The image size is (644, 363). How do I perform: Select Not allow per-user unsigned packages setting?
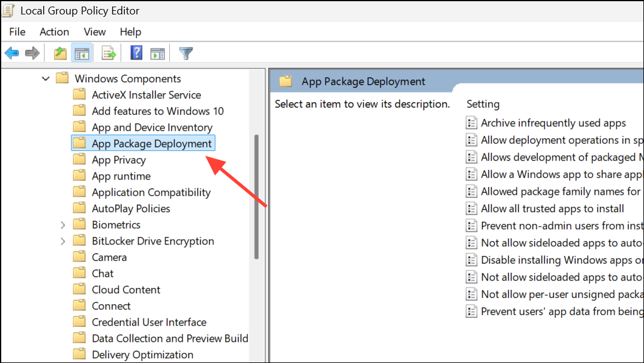561,294
